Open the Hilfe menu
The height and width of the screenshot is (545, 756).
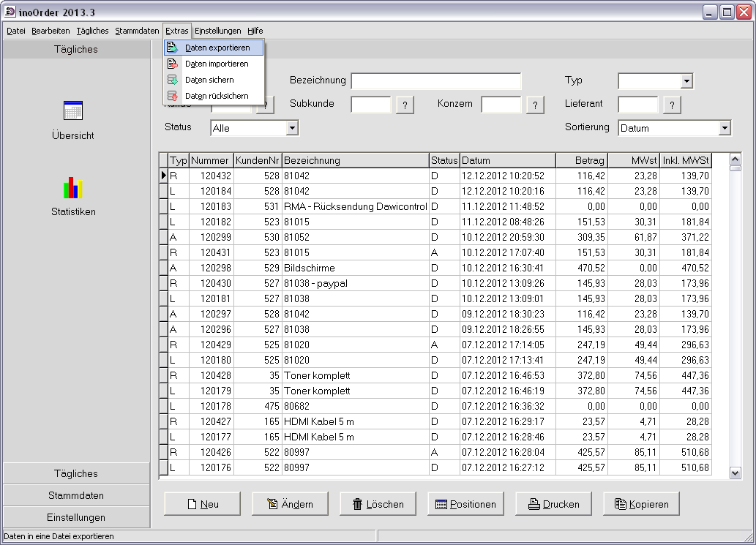click(255, 31)
